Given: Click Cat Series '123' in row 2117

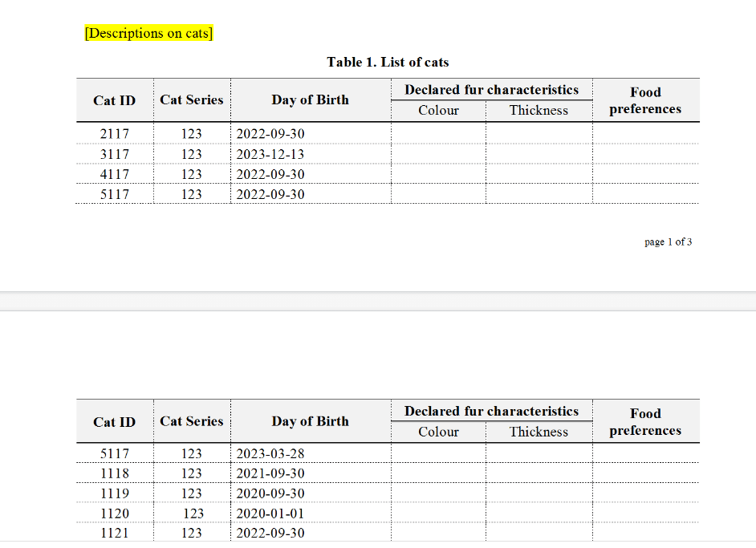Looking at the screenshot, I should point(192,133).
